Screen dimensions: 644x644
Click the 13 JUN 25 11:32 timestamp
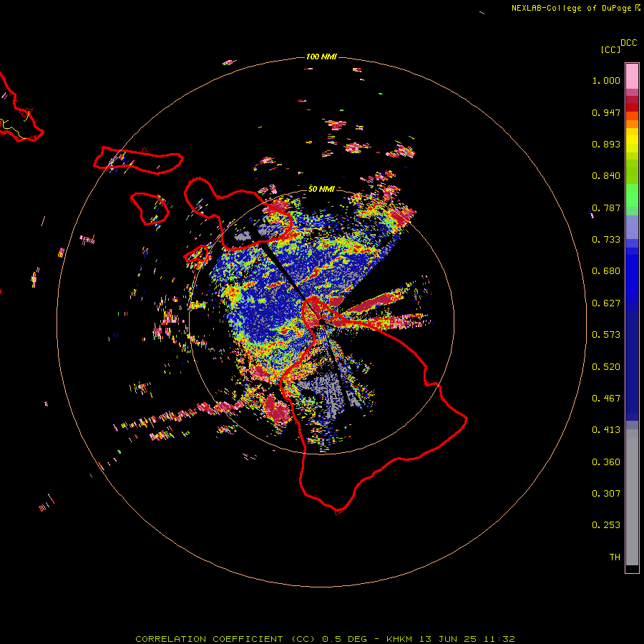[x=467, y=639]
